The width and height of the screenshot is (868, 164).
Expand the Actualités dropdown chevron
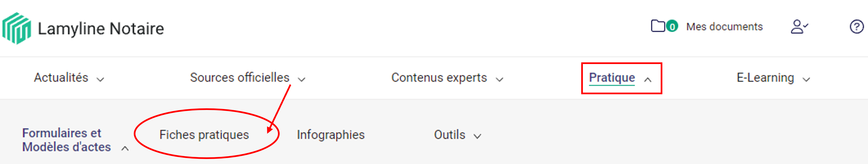tap(100, 80)
